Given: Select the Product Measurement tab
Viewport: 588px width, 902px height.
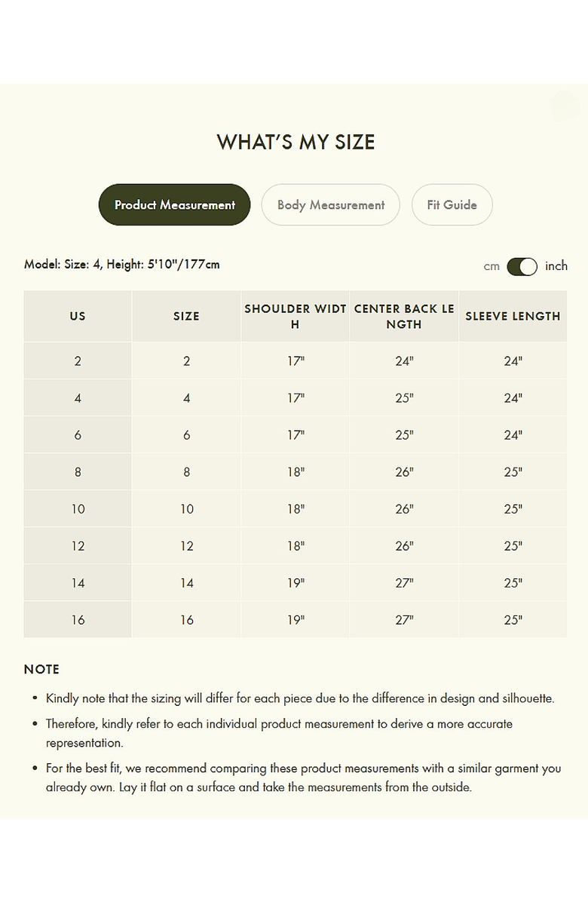Looking at the screenshot, I should point(174,204).
